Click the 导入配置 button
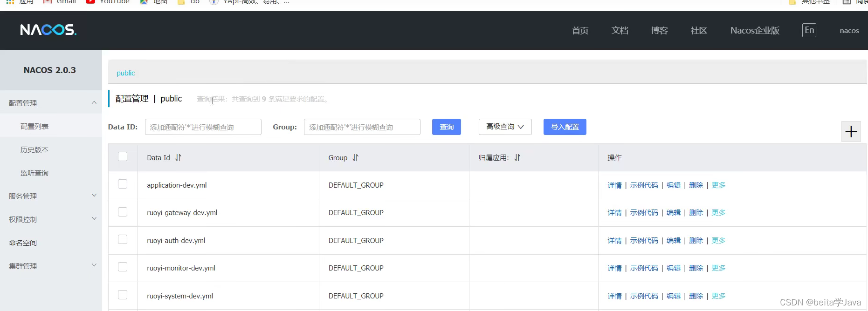This screenshot has width=868, height=311. point(565,127)
